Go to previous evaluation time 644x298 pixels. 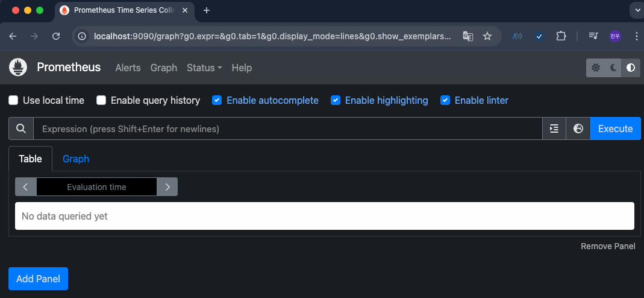25,187
